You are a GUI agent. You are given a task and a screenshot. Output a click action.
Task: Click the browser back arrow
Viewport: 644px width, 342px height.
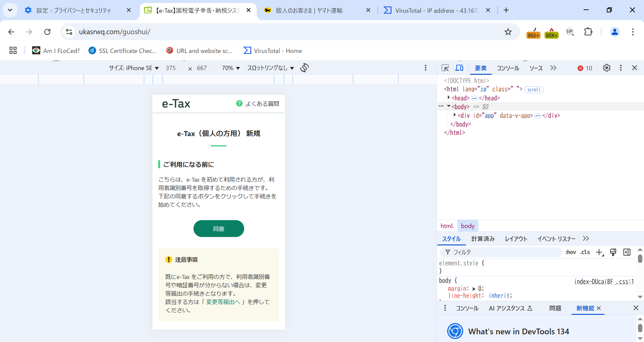coord(11,32)
